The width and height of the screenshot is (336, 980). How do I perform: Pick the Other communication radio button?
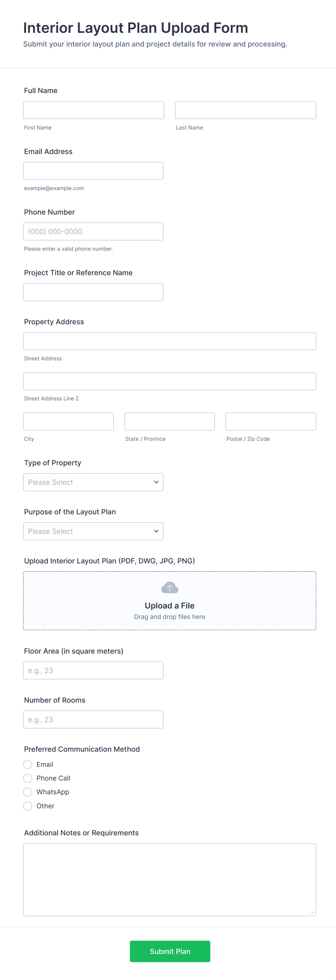click(27, 806)
